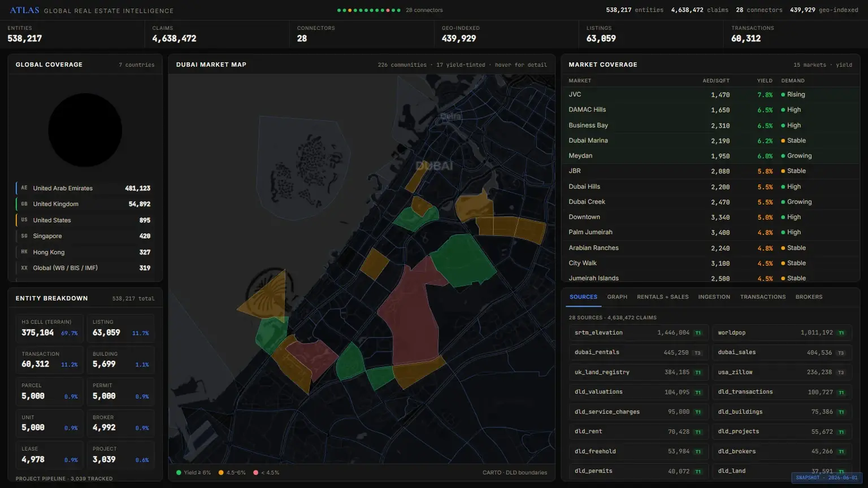Click the AED/SQFT column header
The image size is (868, 488).
(716, 81)
